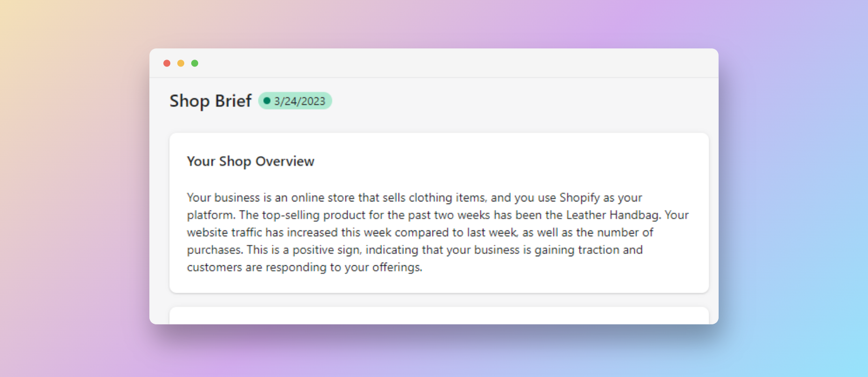Image resolution: width=868 pixels, height=377 pixels.
Task: Click the 3/24/2023 date badge
Action: click(x=295, y=101)
